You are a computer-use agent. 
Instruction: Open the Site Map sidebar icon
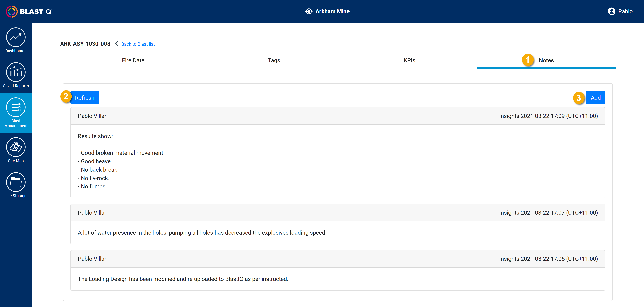point(16,147)
